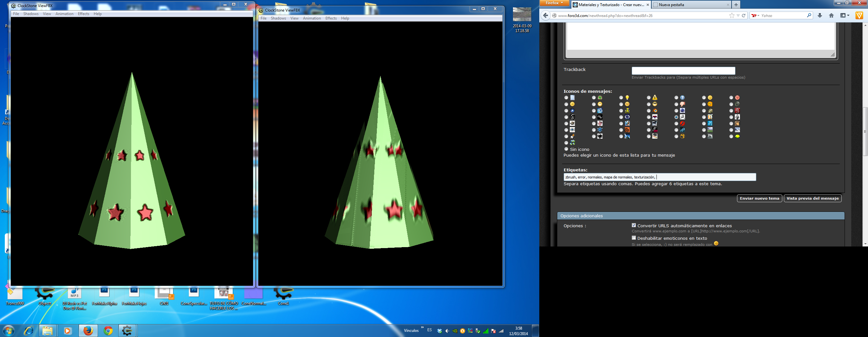
Task: Launch Internet Explorer from the taskbar
Action: [x=28, y=331]
